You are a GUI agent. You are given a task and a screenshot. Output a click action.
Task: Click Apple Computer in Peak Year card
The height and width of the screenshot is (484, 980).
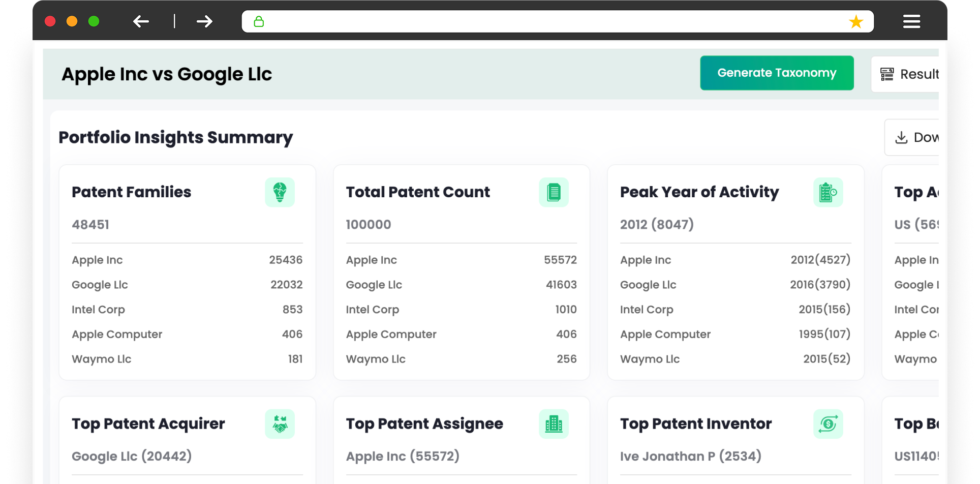[x=665, y=335]
